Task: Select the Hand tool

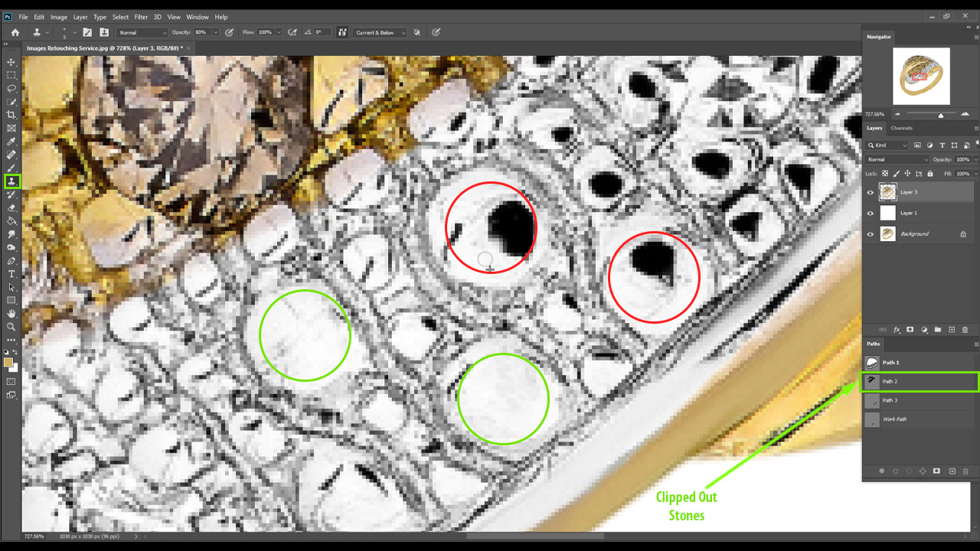Action: click(11, 314)
